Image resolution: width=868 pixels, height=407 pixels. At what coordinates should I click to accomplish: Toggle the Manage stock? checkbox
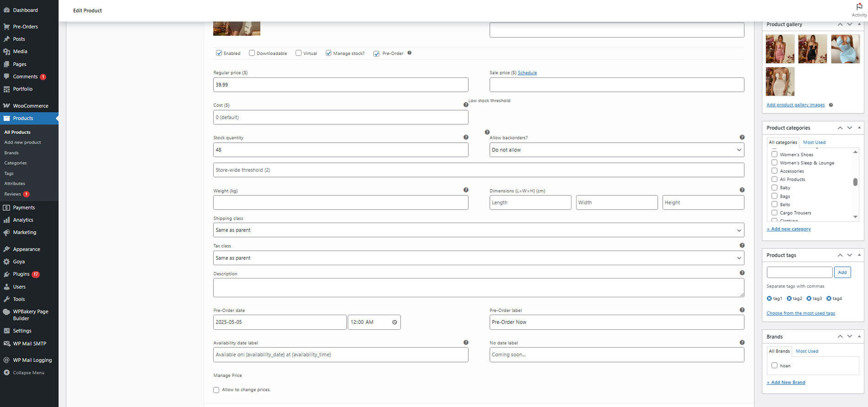click(x=328, y=53)
